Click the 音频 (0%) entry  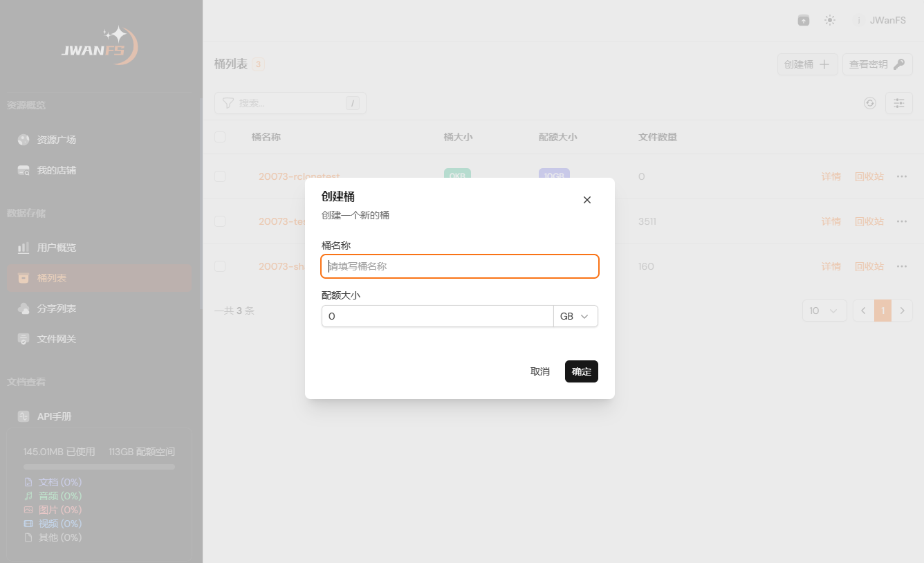[53, 496]
